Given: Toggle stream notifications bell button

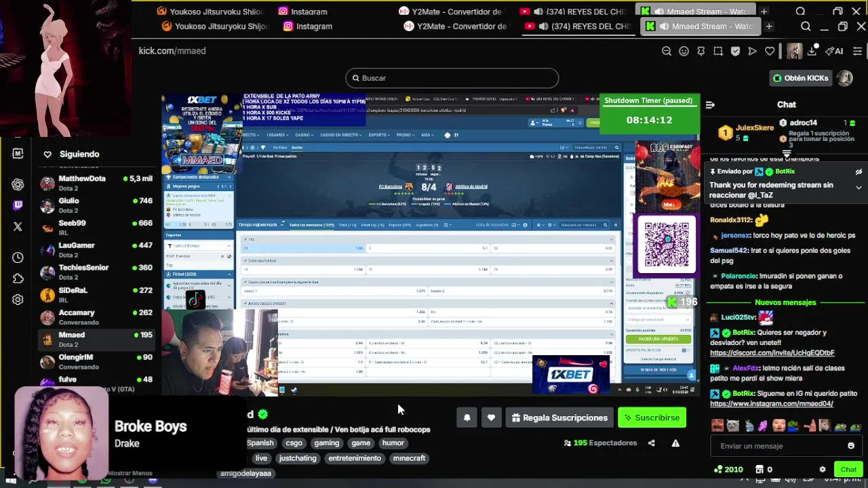Looking at the screenshot, I should (467, 418).
